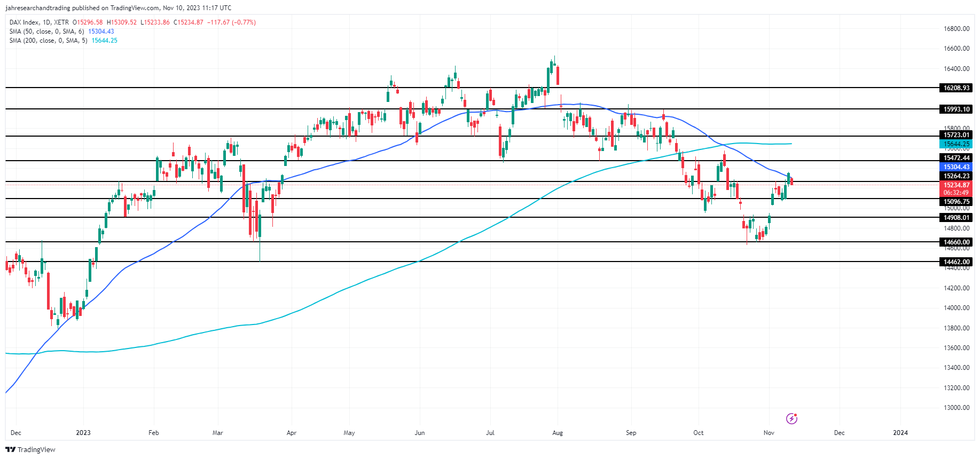Click the Dec label just before 2024
The height and width of the screenshot is (459, 980).
pyautogui.click(x=840, y=433)
